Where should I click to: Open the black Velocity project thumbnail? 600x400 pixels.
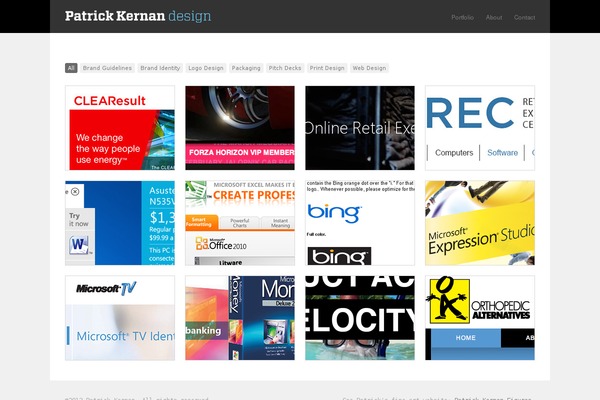point(360,318)
